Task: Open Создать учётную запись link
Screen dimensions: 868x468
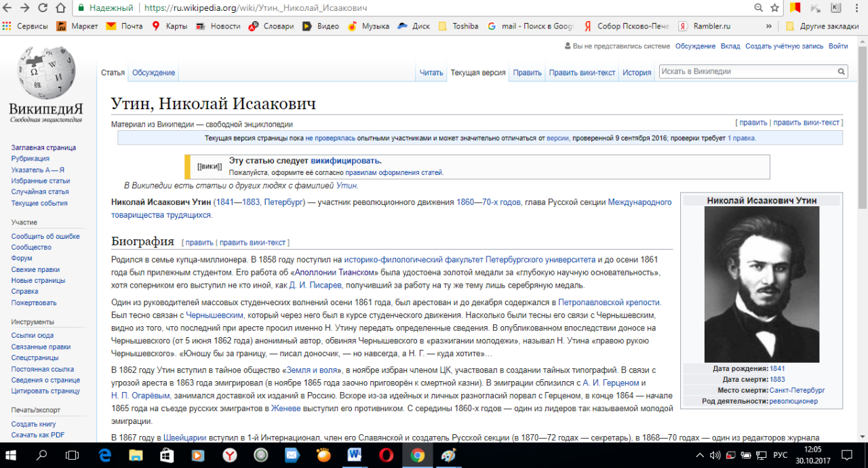Action: 784,46
